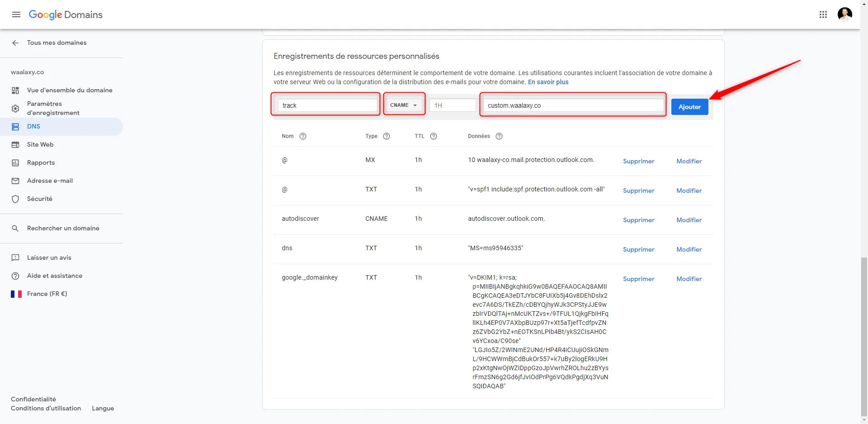Select the autodiscover.outlook.com. data text
868x424 pixels.
click(x=506, y=219)
